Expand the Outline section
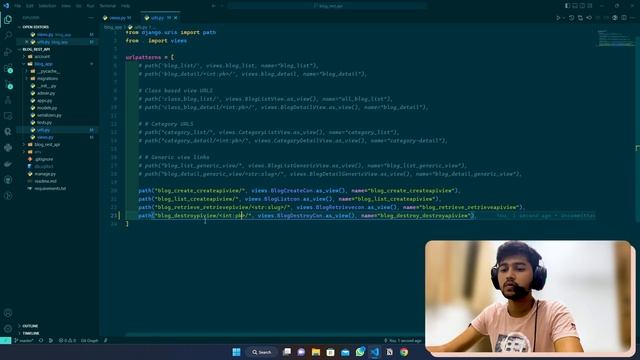This screenshot has height=360, width=640. pos(57,326)
